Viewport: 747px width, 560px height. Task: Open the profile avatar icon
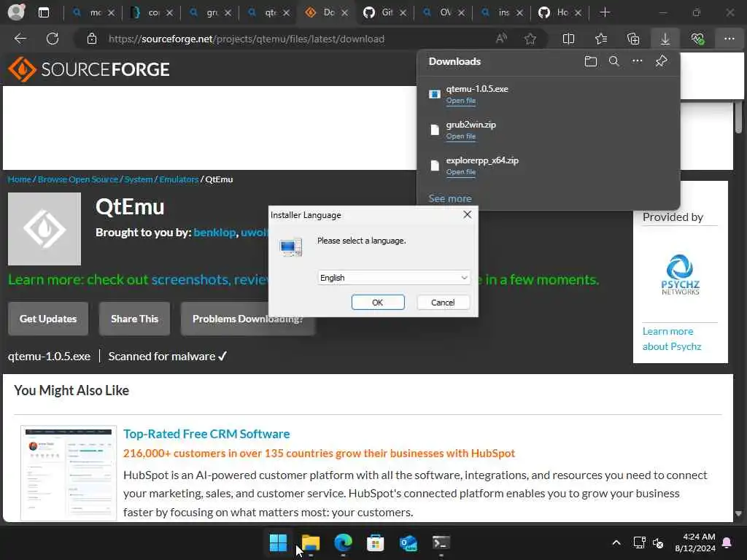click(16, 12)
